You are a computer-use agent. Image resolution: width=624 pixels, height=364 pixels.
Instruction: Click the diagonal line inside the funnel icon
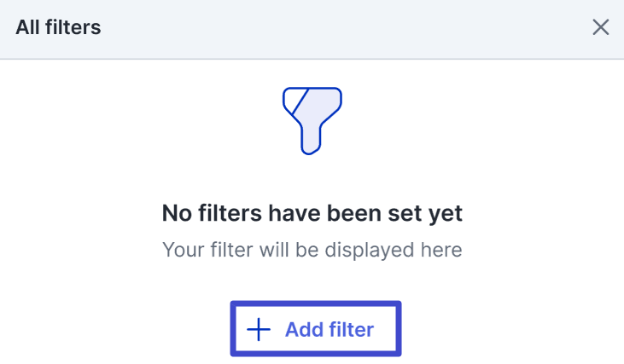(x=300, y=101)
